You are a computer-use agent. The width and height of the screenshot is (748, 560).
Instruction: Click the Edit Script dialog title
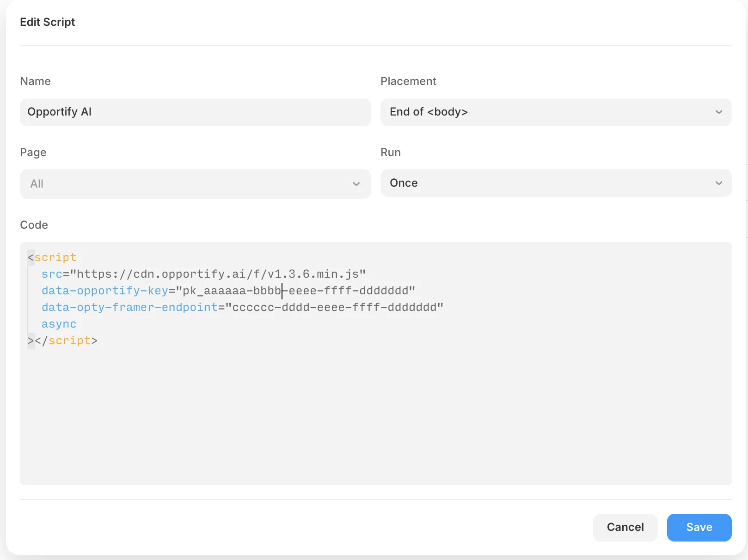(x=47, y=22)
